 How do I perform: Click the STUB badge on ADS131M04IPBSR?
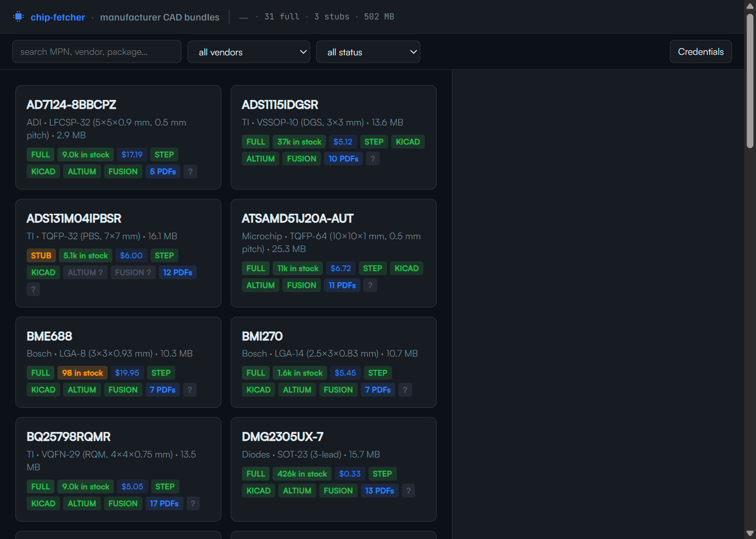click(41, 256)
